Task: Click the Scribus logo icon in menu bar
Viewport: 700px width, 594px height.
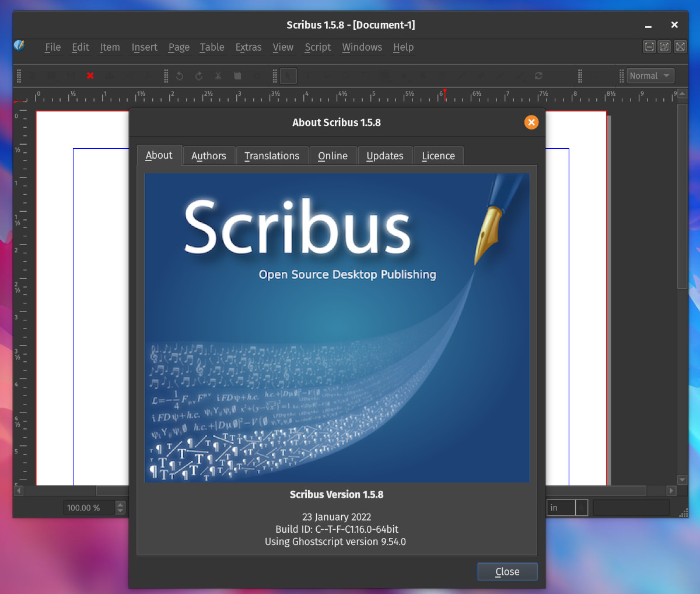Action: pyautogui.click(x=19, y=46)
